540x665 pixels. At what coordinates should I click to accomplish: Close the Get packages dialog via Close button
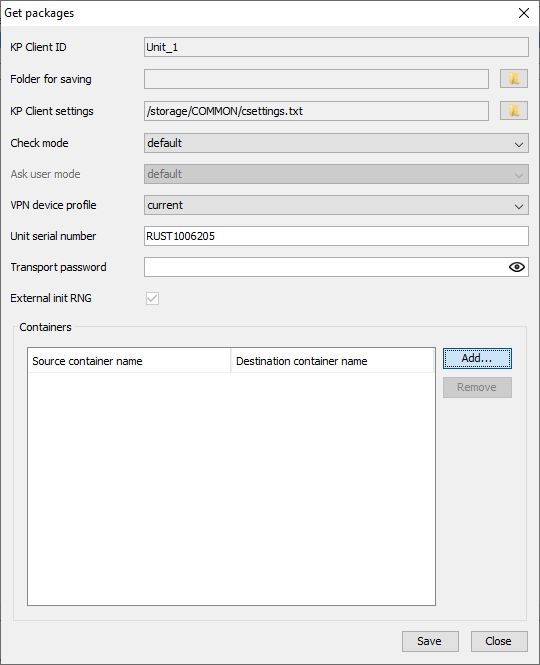(x=499, y=641)
